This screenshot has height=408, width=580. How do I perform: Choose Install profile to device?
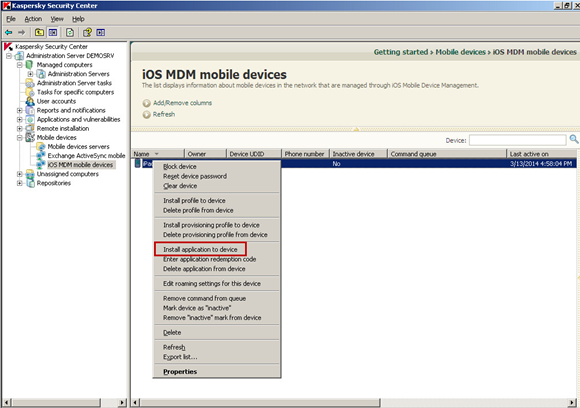pyautogui.click(x=217, y=200)
